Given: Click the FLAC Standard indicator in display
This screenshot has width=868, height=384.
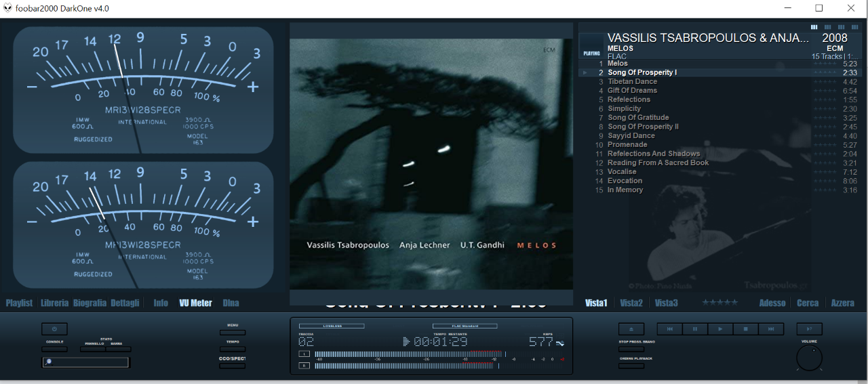Looking at the screenshot, I should click(x=465, y=326).
